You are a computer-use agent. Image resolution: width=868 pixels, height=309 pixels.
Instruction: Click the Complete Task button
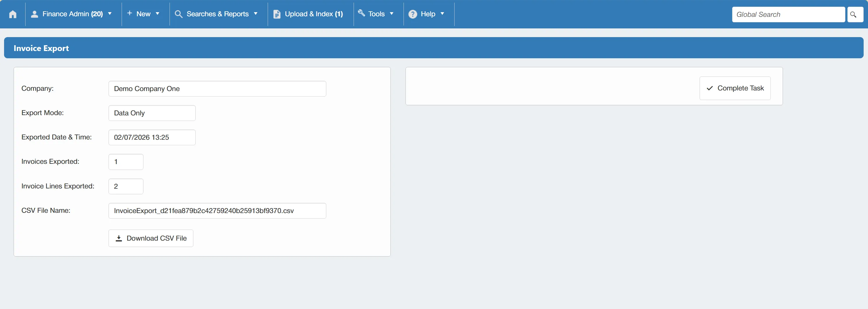735,88
